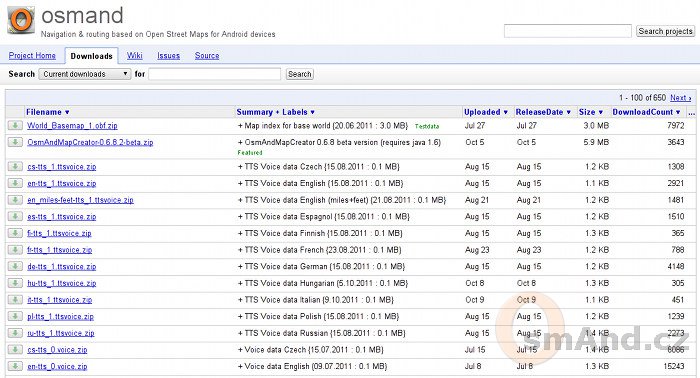Open the Summary + Labels column menu
700x378 pixels.
tap(275, 112)
